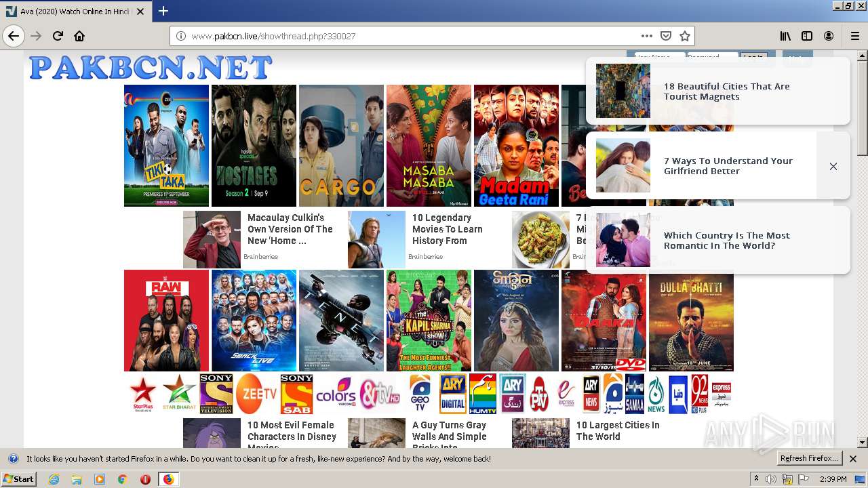The image size is (868, 488).
Task: Open Hostages Season 2 poster
Action: [x=254, y=146]
